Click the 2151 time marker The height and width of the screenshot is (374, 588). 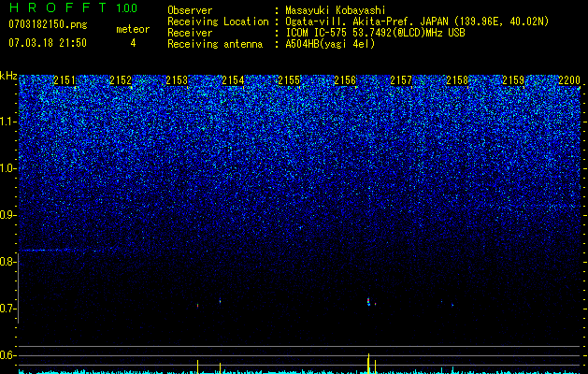tap(65, 80)
